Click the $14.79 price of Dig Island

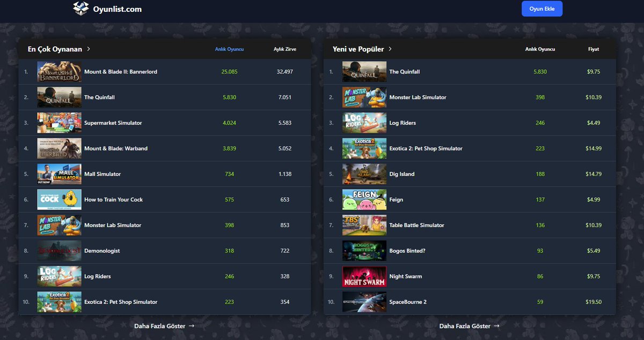(x=594, y=174)
